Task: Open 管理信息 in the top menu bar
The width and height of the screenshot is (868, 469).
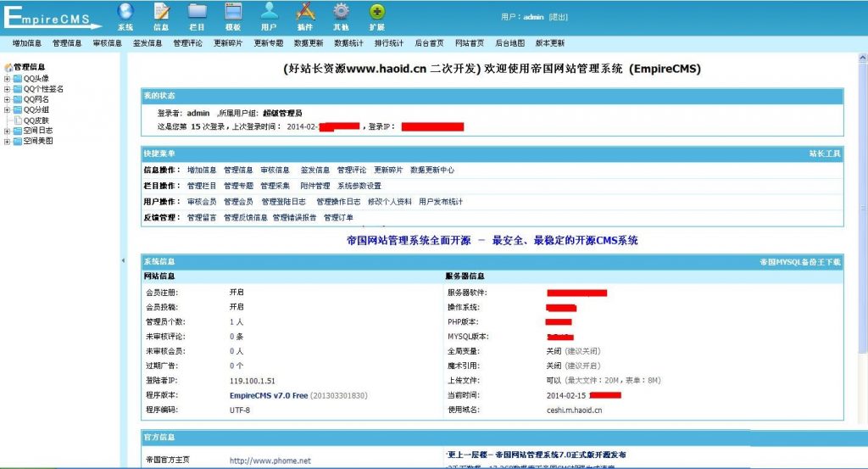Action: point(67,43)
